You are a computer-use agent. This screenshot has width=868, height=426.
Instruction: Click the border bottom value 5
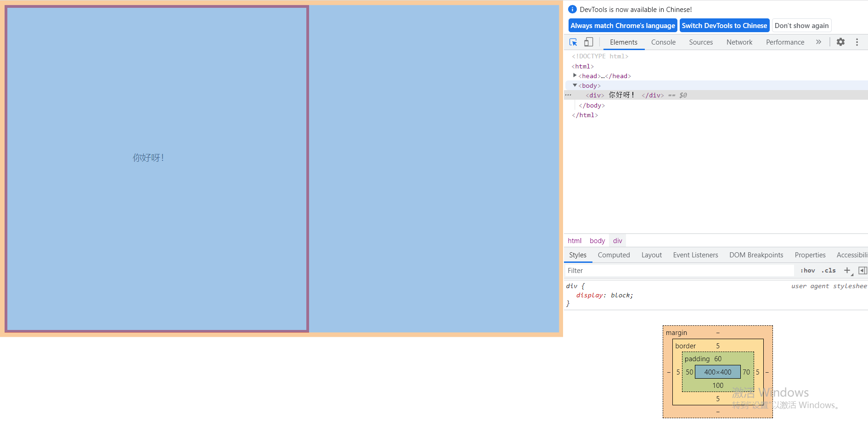[718, 399]
